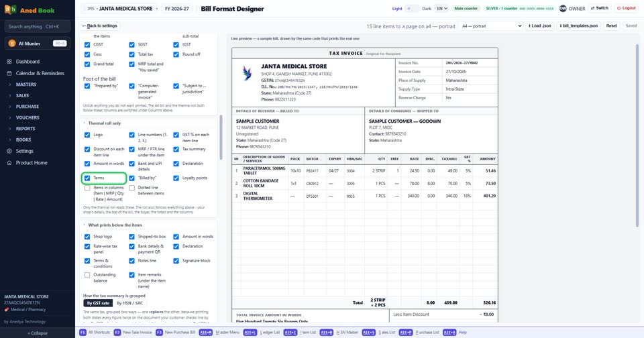The width and height of the screenshot is (644, 338).
Task: Download bill_templates.json
Action: click(578, 26)
